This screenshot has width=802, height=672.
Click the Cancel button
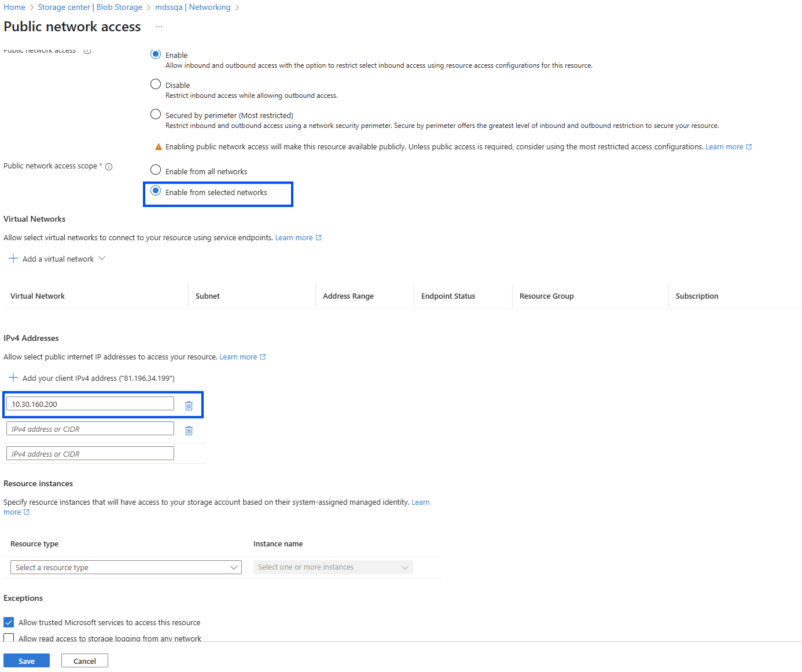tap(84, 661)
